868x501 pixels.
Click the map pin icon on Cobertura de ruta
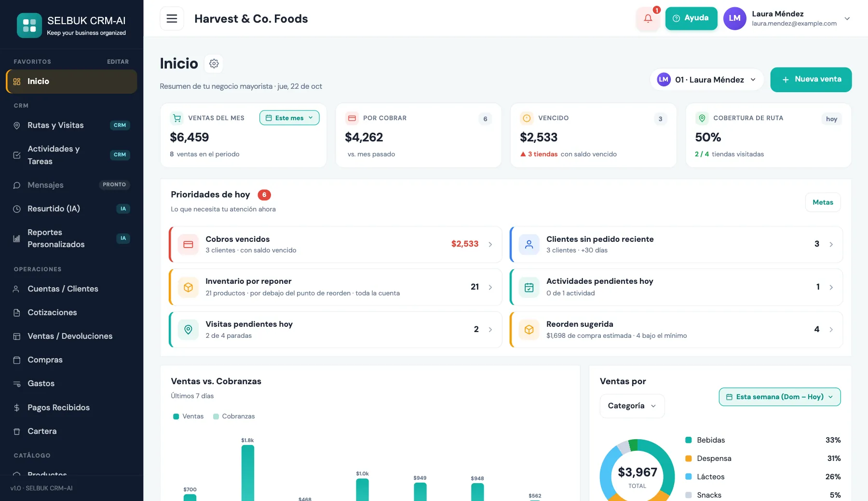(702, 118)
